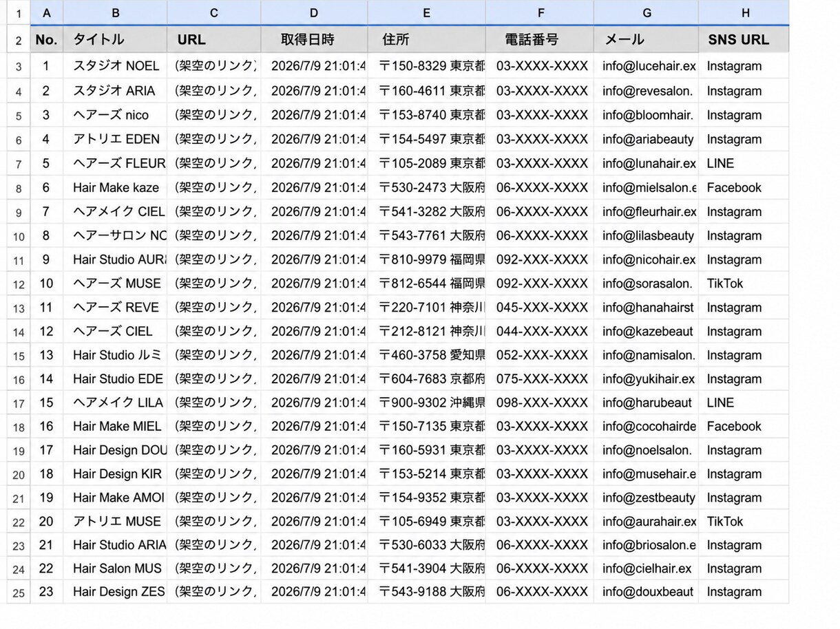This screenshot has height=629, width=840.
Task: Select the phone cell '052-XXX-XXXX'
Action: click(540, 355)
